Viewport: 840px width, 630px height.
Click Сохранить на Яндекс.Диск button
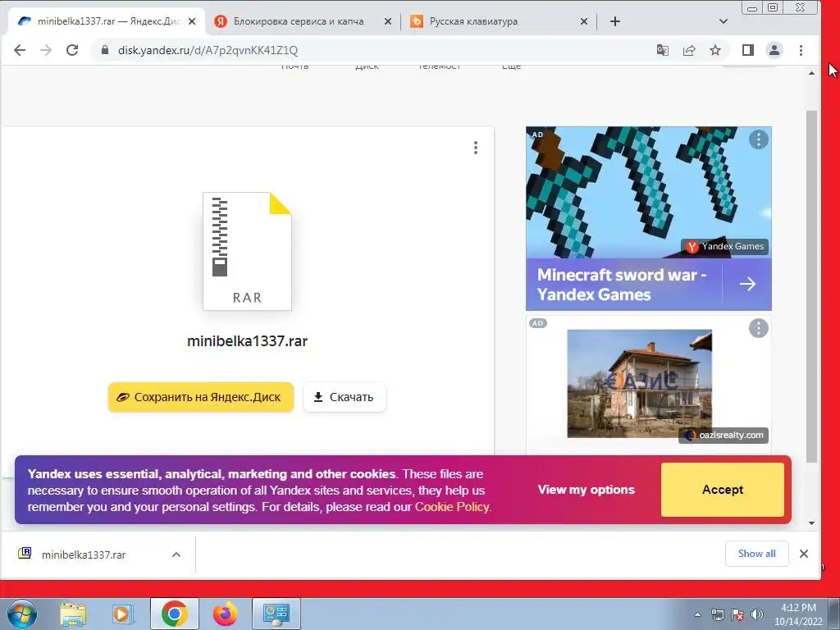(201, 397)
